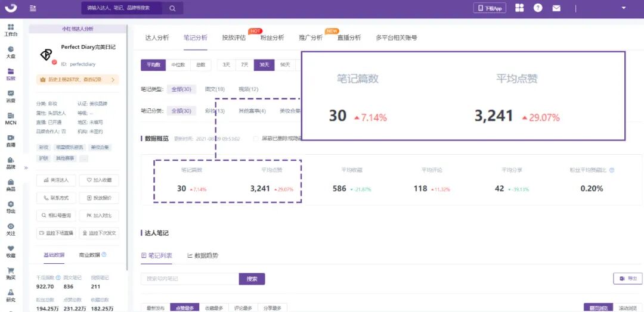Open the help question mark icon
This screenshot has width=644, height=312.
[538, 8]
